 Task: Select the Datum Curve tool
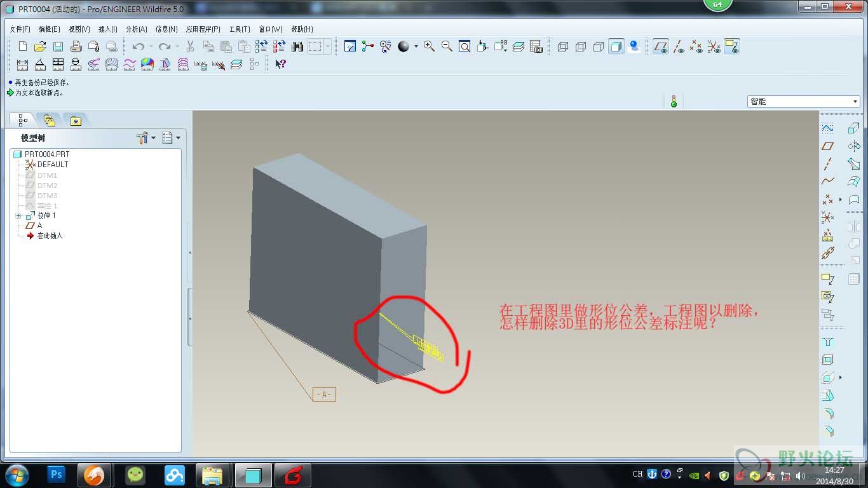pos(827,182)
